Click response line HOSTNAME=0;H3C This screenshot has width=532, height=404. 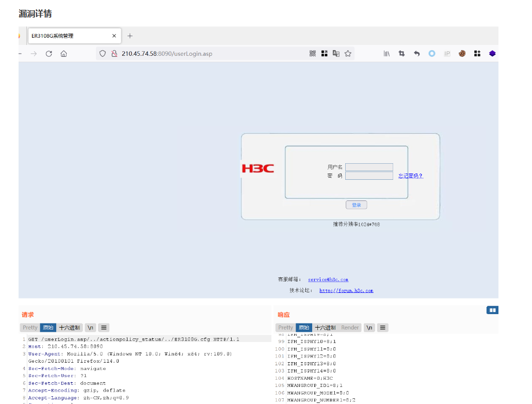click(310, 378)
